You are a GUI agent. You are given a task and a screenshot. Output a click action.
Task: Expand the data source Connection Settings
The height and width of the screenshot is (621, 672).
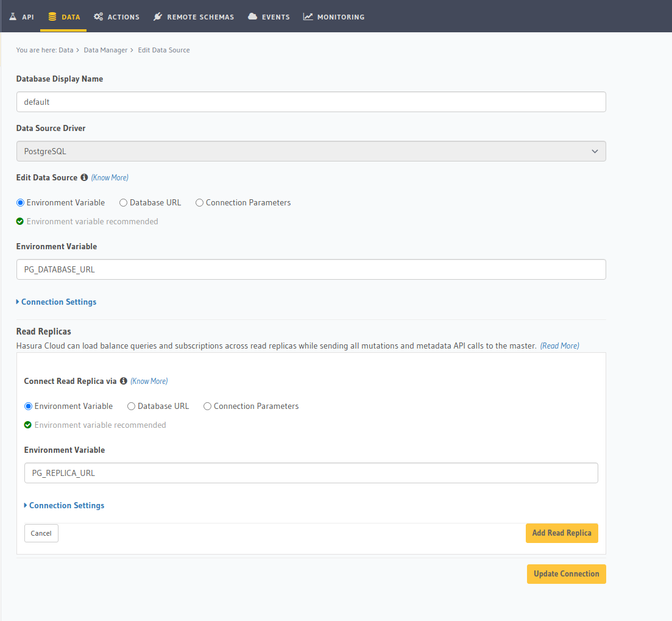click(56, 302)
